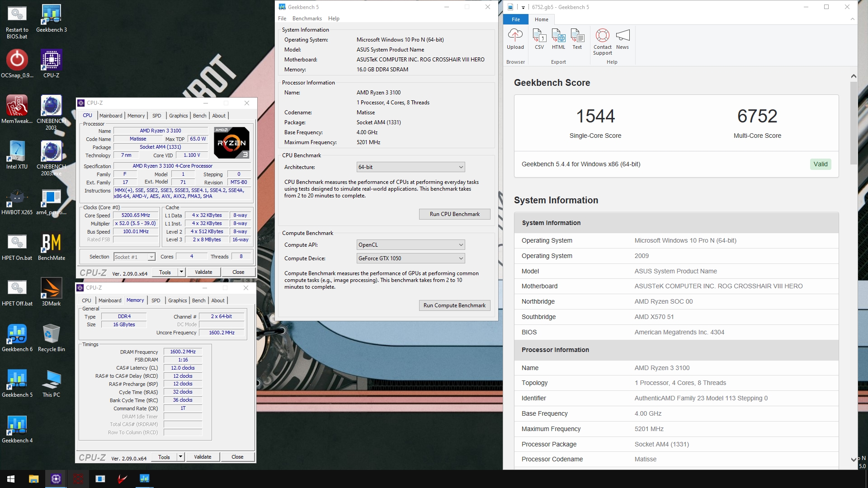Open File Explorer from taskbar
The height and width of the screenshot is (488, 868).
coord(33,479)
